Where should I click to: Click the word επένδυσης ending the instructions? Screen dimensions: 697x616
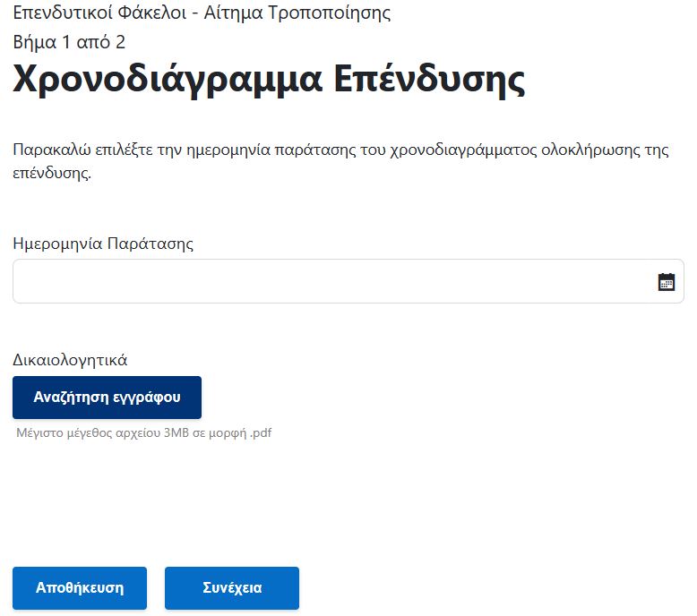[52, 173]
